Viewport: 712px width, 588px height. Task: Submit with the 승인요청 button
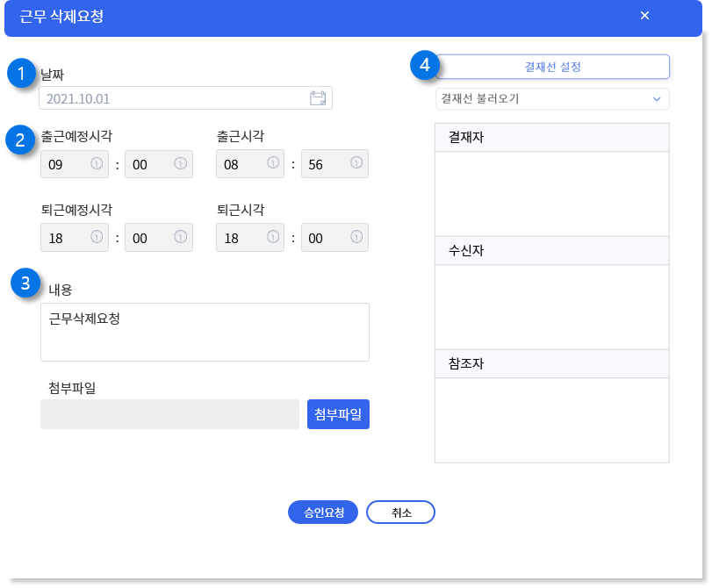[x=323, y=513]
